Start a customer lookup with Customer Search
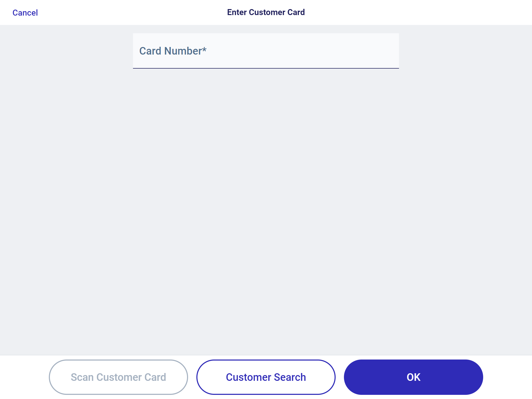532x399 pixels. click(266, 377)
